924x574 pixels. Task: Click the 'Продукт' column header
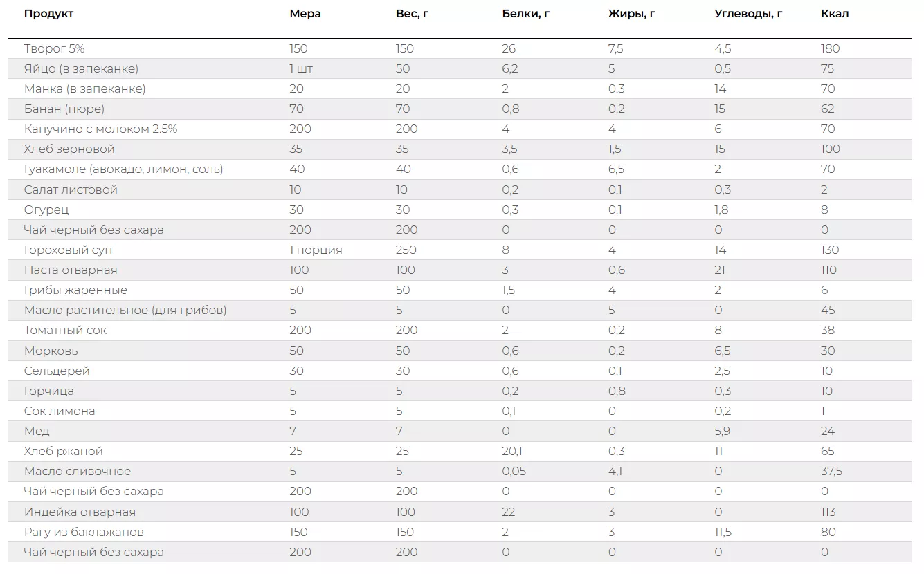click(x=48, y=14)
